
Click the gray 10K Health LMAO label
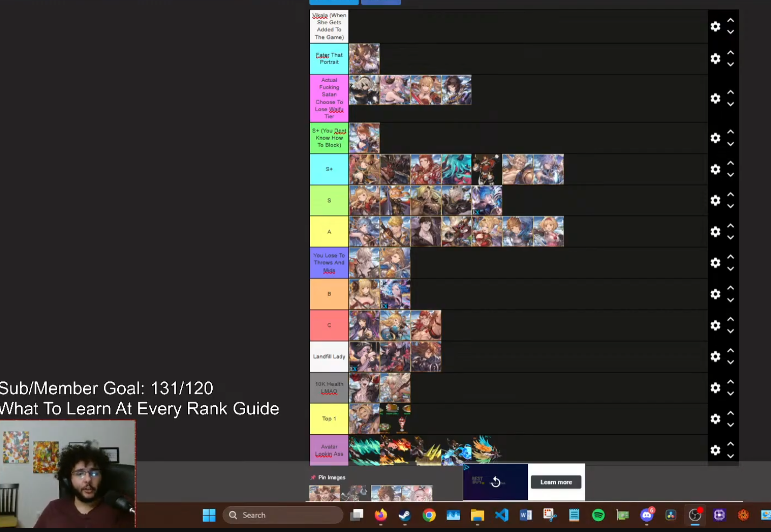click(x=329, y=388)
